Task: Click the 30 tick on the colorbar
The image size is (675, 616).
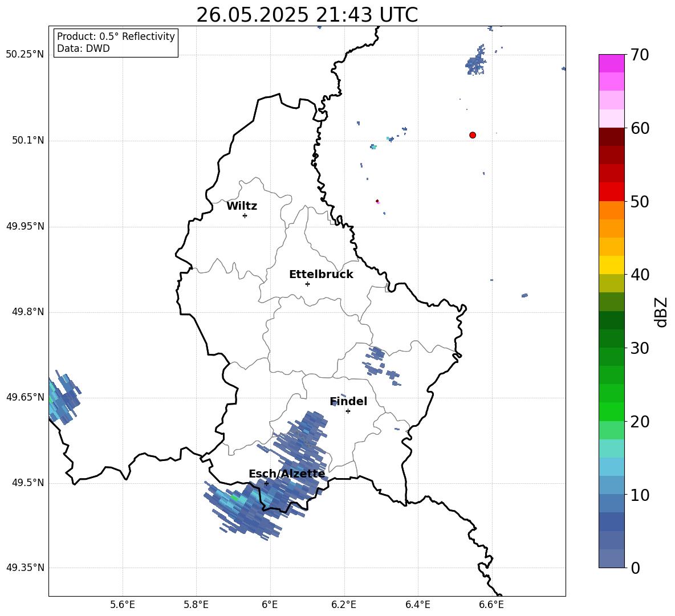Action: (640, 348)
